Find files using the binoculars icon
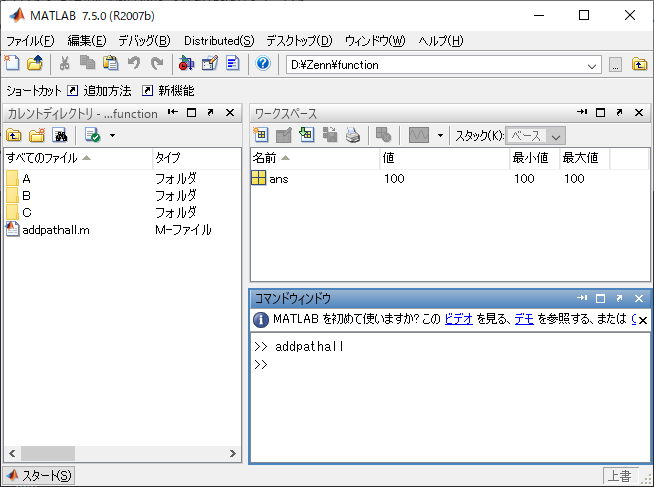 (x=60, y=135)
